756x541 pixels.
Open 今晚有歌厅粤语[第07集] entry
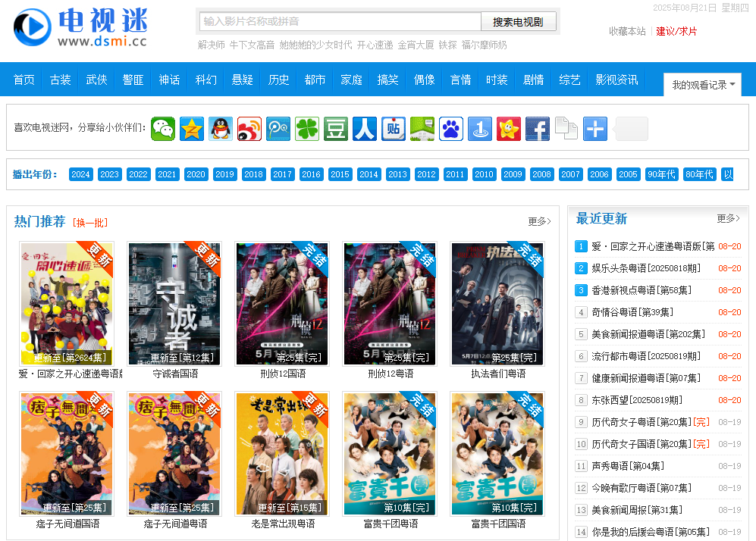(x=642, y=488)
